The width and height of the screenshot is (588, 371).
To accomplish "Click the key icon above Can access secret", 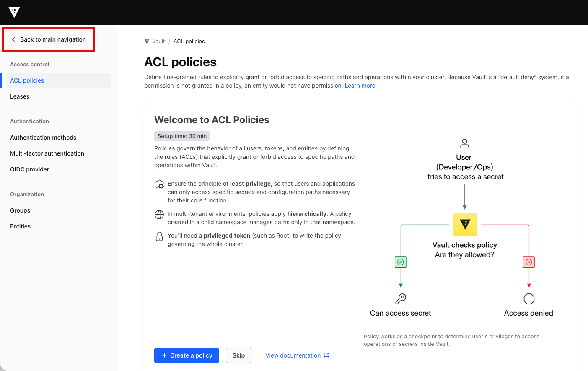I will click(401, 299).
